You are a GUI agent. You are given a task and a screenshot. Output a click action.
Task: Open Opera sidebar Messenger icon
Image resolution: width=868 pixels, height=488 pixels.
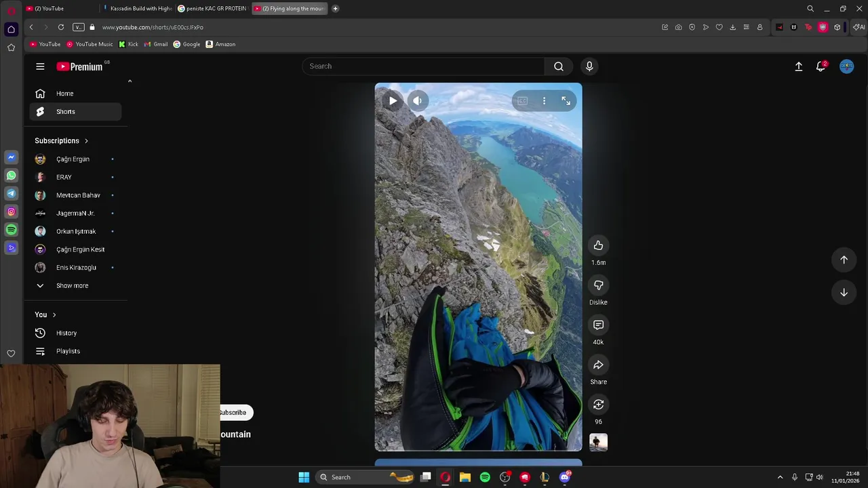[11, 157]
